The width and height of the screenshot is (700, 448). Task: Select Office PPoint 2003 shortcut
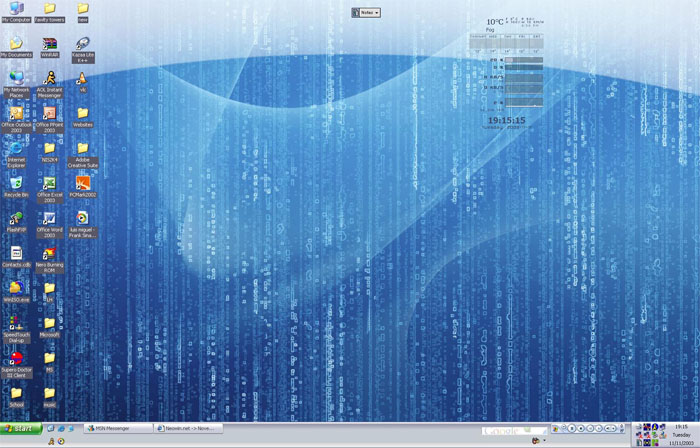point(50,119)
